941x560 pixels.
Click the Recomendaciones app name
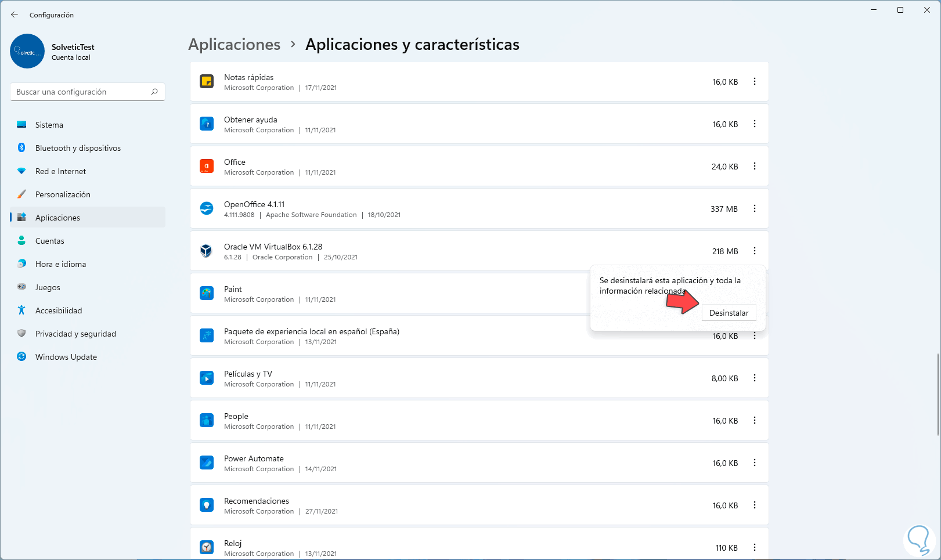click(257, 501)
